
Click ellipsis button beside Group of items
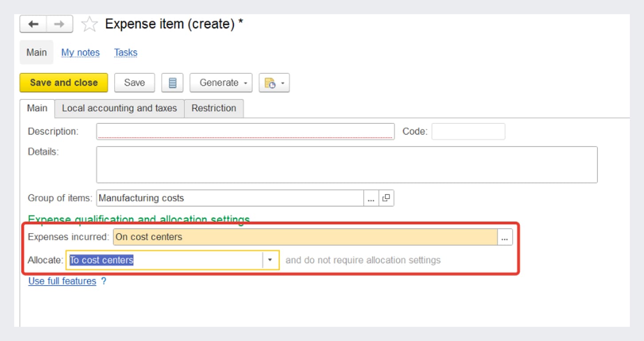point(371,198)
